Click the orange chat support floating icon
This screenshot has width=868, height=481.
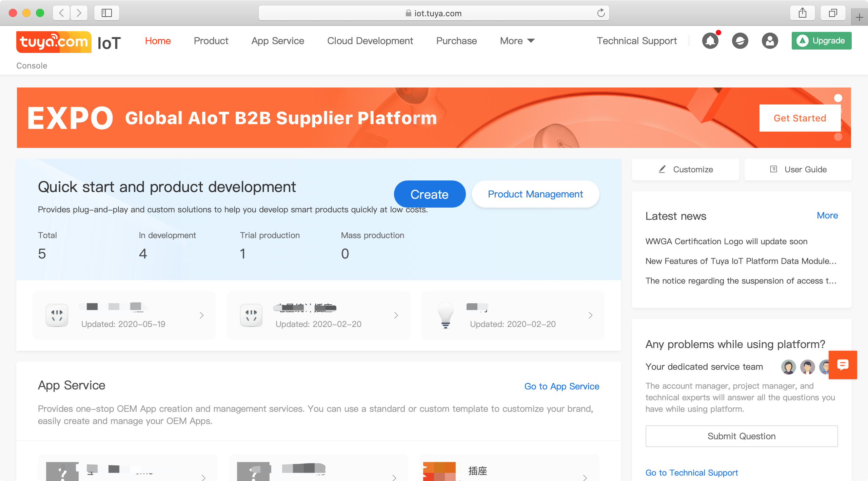843,365
